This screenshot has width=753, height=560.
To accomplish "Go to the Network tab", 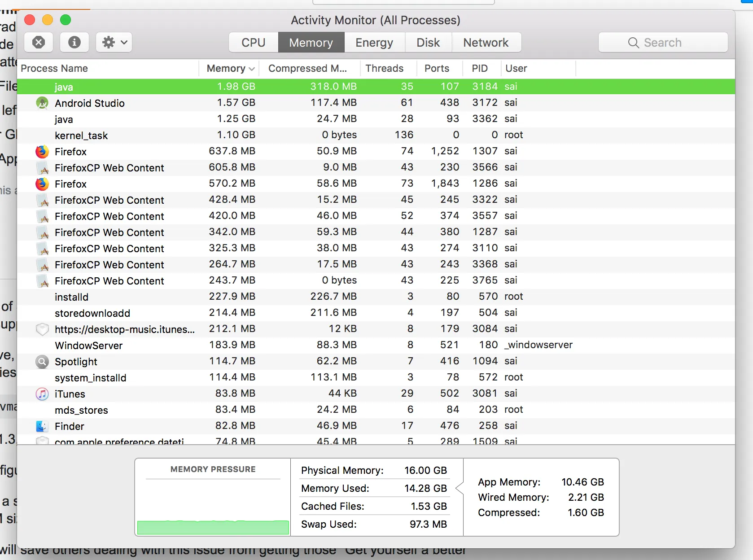I will click(486, 43).
